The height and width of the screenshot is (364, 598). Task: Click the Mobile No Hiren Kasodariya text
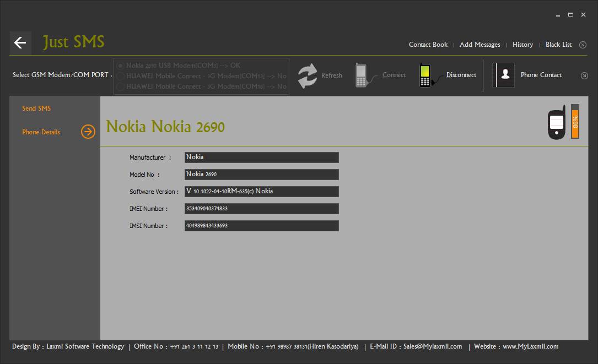[293, 346]
